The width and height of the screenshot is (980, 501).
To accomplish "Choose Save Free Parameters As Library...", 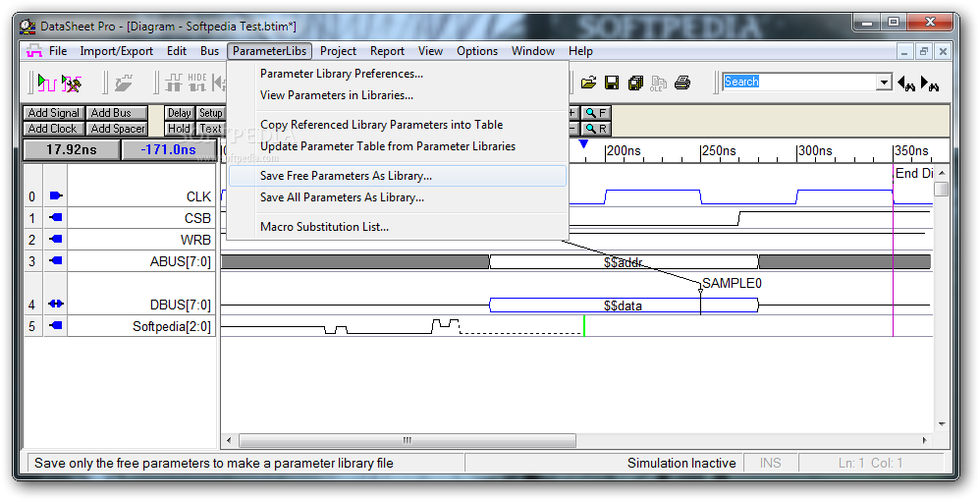I will (x=398, y=176).
